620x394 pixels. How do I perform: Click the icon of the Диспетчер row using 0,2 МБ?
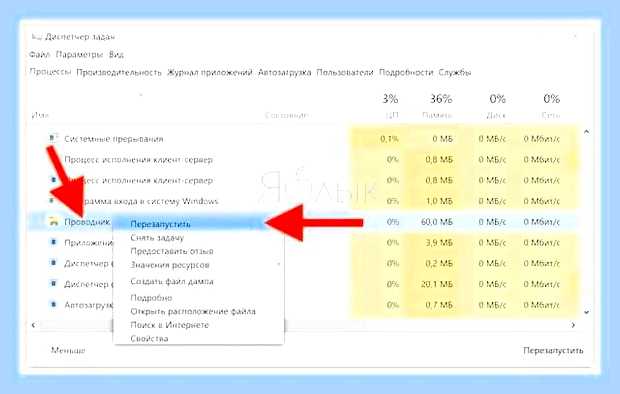(53, 263)
